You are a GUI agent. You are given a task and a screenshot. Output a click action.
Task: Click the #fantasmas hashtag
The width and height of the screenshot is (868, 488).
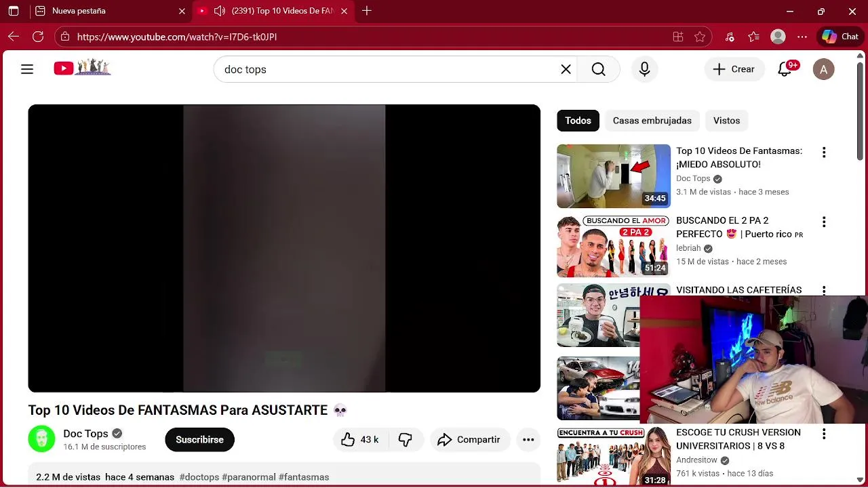pos(304,477)
